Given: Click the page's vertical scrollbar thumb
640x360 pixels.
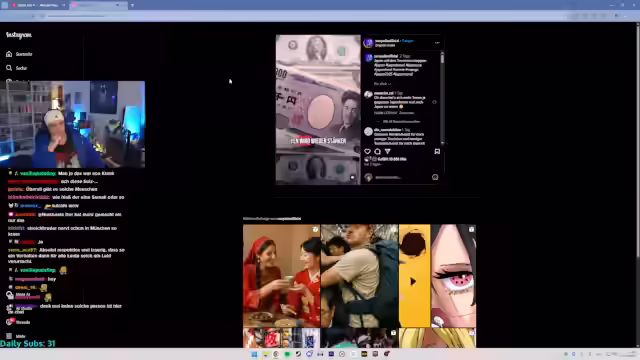Looking at the screenshot, I should (x=638, y=141).
